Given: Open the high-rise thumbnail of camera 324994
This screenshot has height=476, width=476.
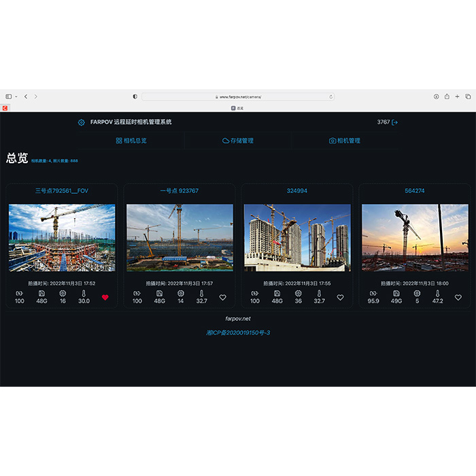Looking at the screenshot, I should (x=297, y=237).
